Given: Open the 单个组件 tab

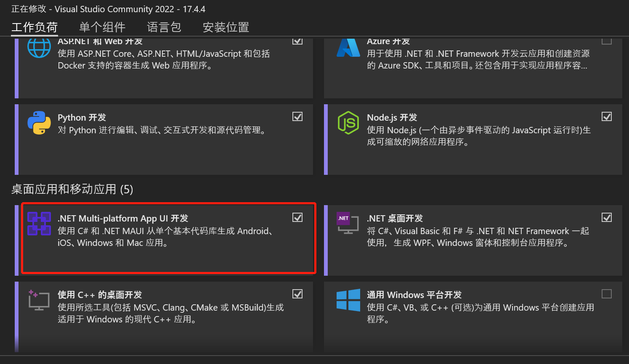Looking at the screenshot, I should (x=102, y=27).
